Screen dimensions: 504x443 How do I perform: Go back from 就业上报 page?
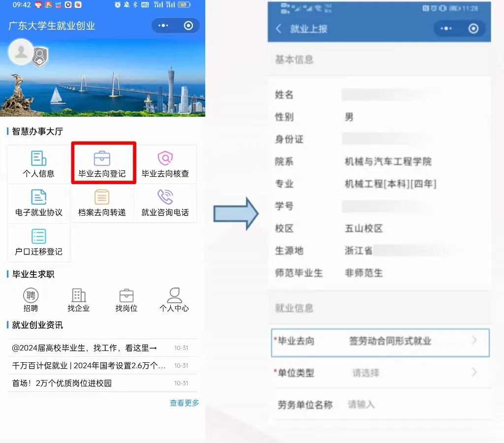point(279,29)
